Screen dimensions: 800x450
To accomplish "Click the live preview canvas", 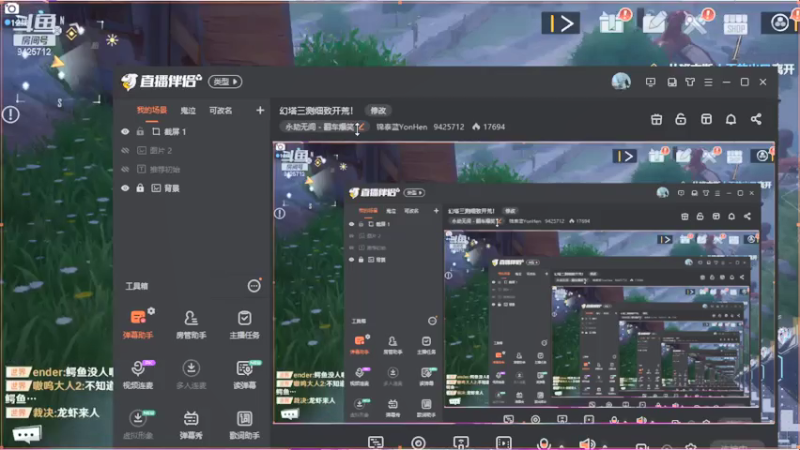I will [x=524, y=283].
